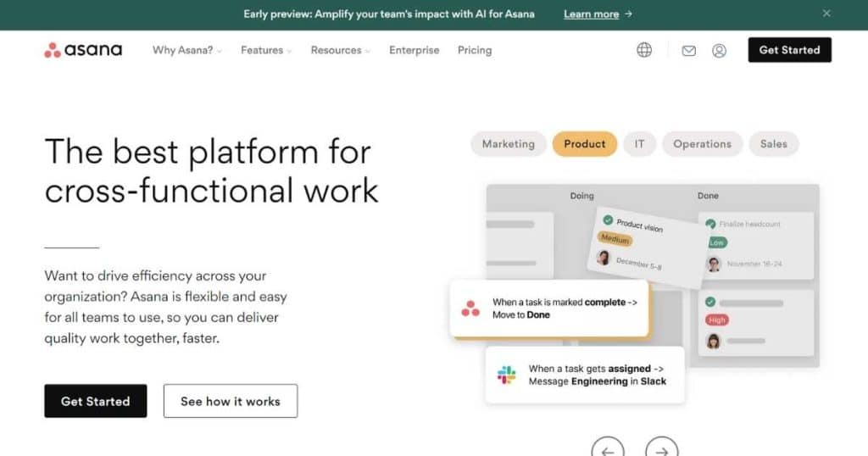
Task: Click the green checkmark above the High tag
Action: 710,302
